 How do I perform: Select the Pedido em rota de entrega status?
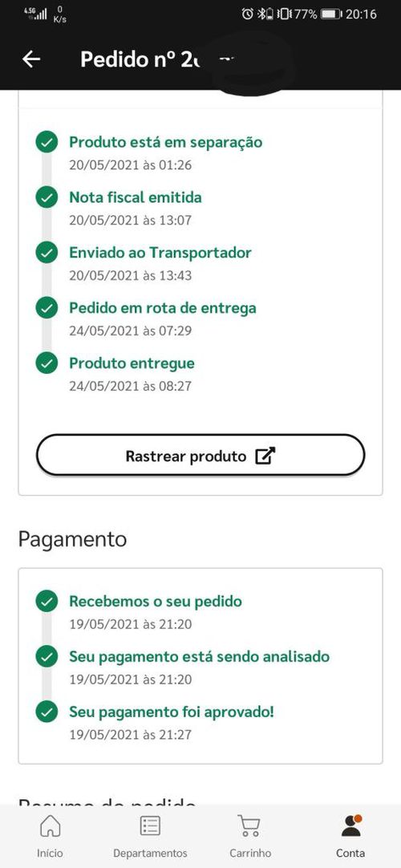[163, 308]
